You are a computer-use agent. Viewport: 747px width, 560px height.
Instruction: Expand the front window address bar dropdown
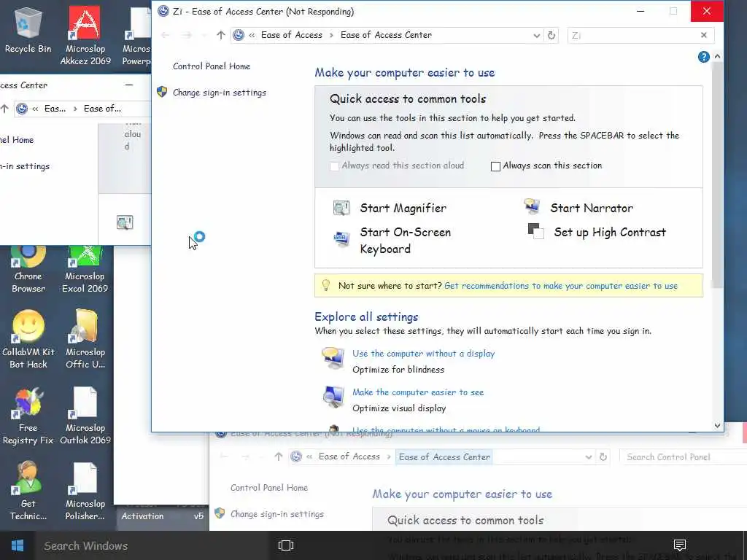point(536,35)
